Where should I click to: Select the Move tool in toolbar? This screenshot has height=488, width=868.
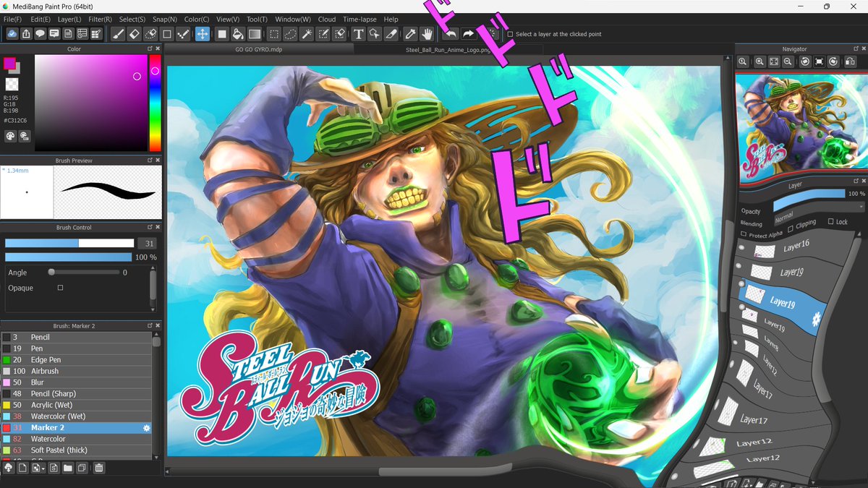point(203,34)
